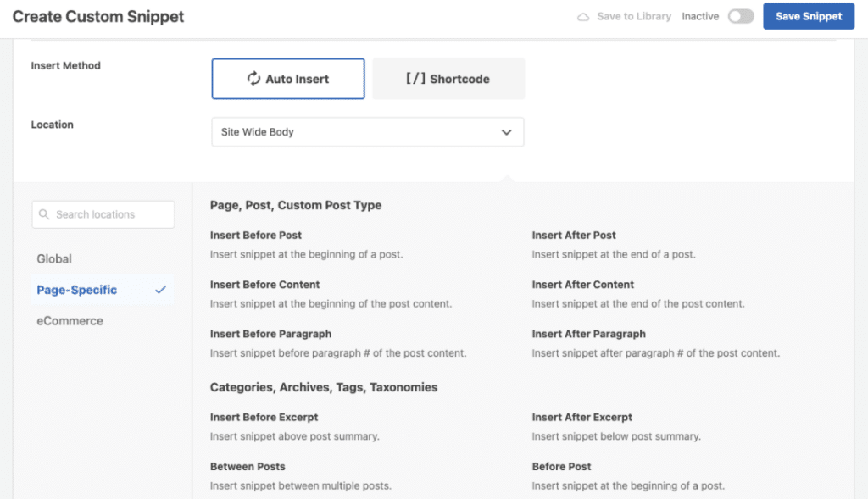Select the Auto Insert method
This screenshot has width=868, height=499.
[287, 78]
